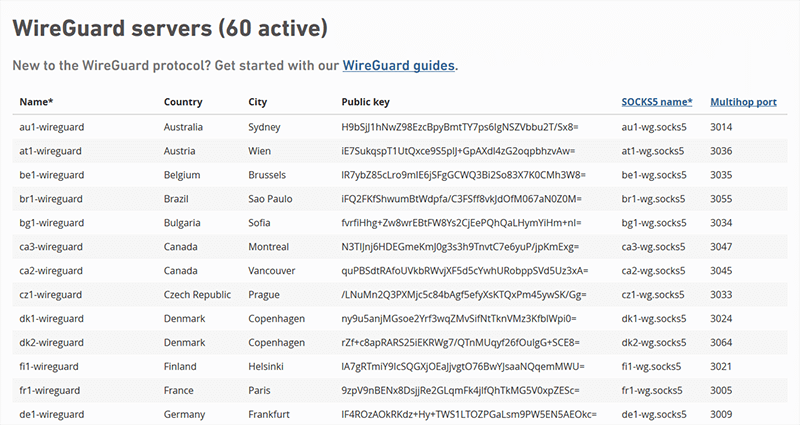Click the Name* column header
Viewport: 800px width, 425px height.
point(36,102)
